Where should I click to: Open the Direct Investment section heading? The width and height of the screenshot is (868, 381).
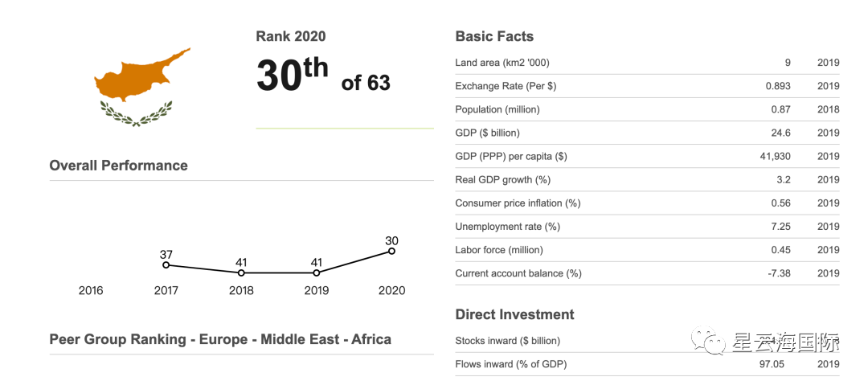514,314
